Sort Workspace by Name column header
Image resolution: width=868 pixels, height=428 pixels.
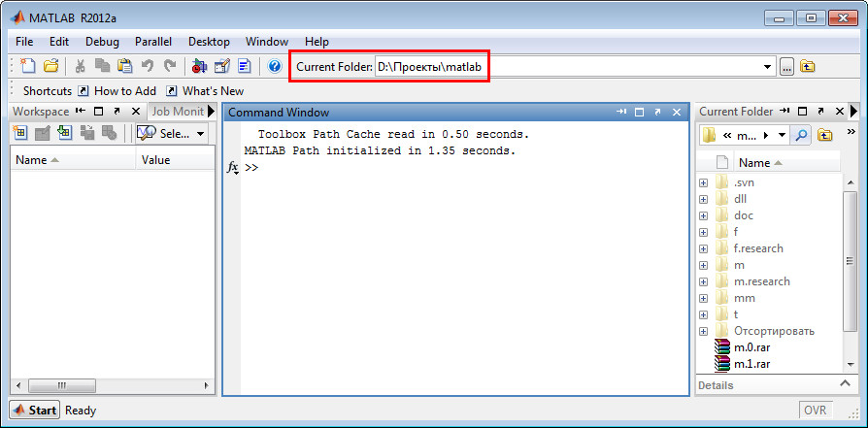click(x=73, y=160)
